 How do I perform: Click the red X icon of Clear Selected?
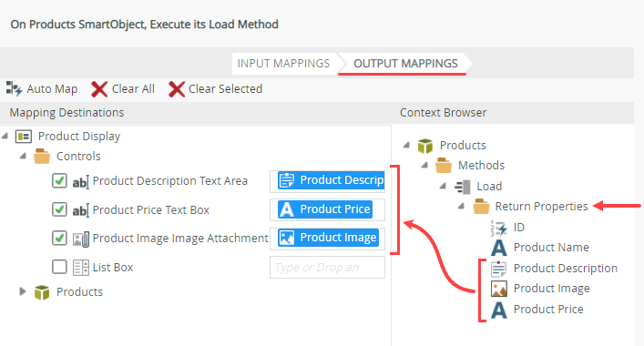pos(177,89)
